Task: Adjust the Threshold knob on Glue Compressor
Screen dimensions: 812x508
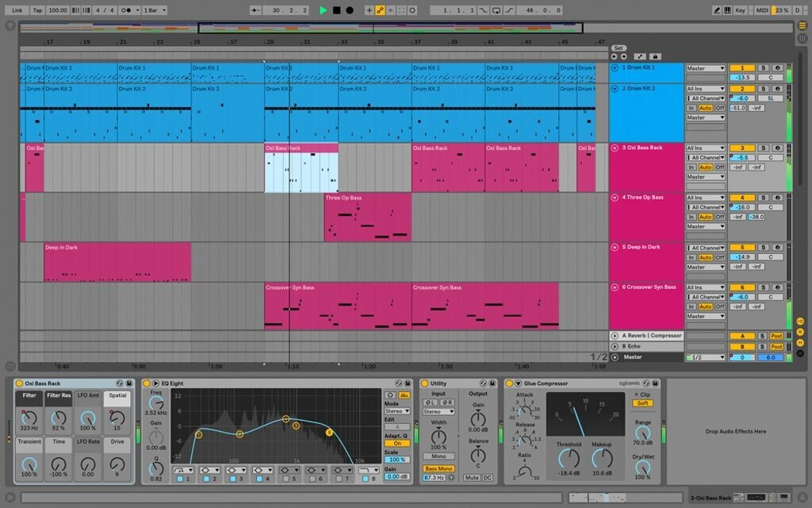Action: point(570,456)
